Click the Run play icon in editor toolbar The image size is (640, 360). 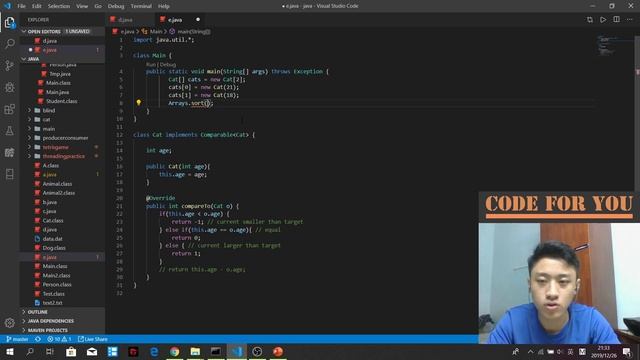[603, 20]
